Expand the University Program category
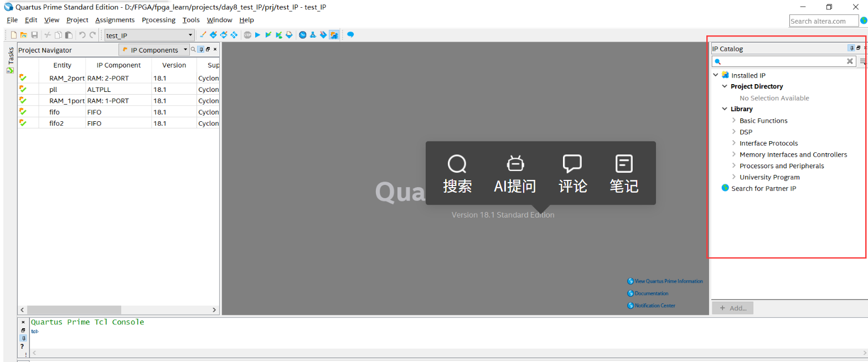The image size is (868, 362). [x=734, y=177]
